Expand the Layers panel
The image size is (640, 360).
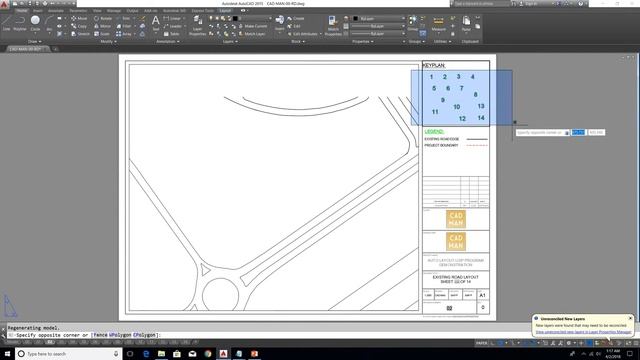(x=230, y=42)
